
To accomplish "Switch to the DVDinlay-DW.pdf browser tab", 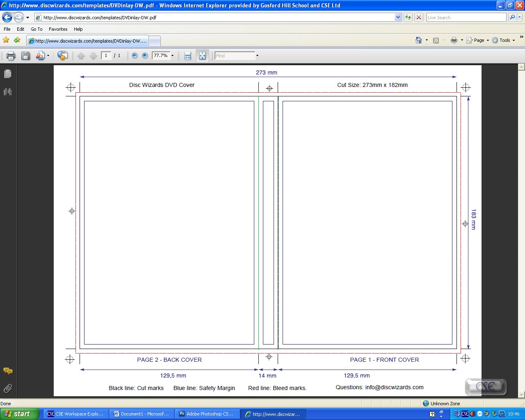I will click(x=87, y=41).
